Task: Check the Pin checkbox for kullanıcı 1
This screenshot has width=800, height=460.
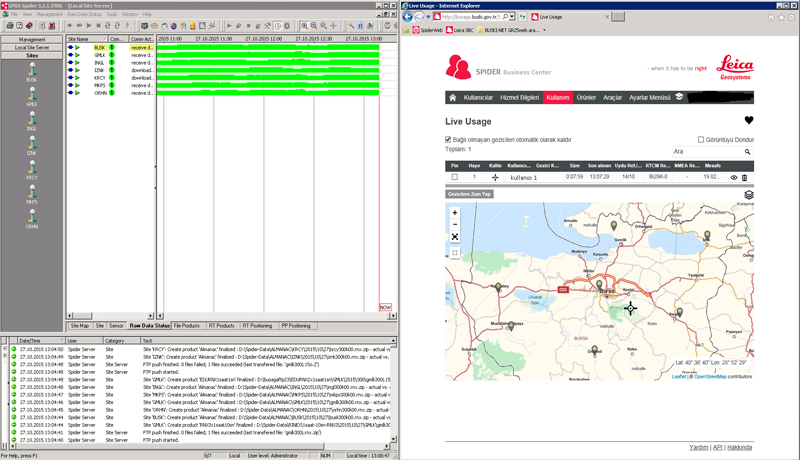Action: click(x=455, y=177)
